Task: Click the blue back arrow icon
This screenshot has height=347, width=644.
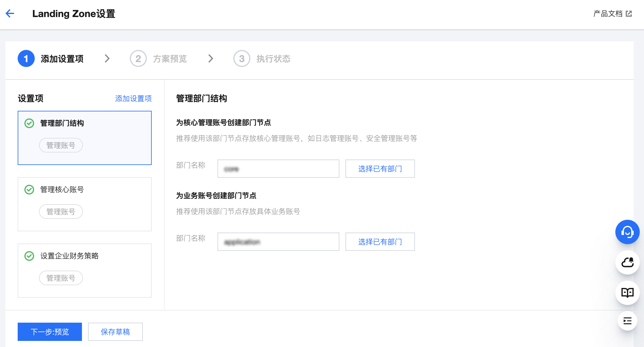Action: [10, 13]
